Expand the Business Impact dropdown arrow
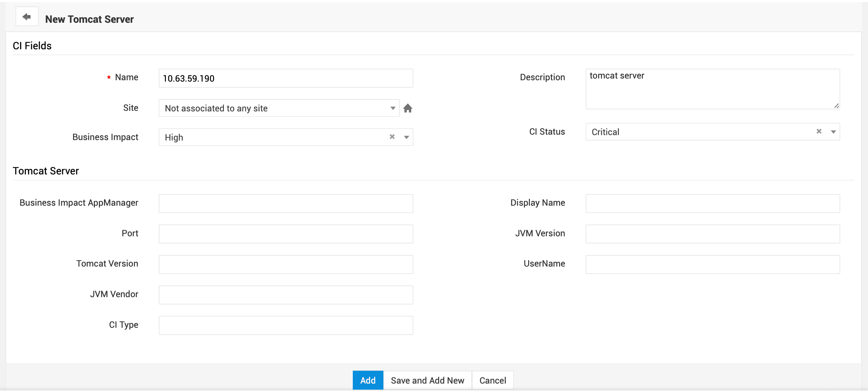 [x=406, y=137]
